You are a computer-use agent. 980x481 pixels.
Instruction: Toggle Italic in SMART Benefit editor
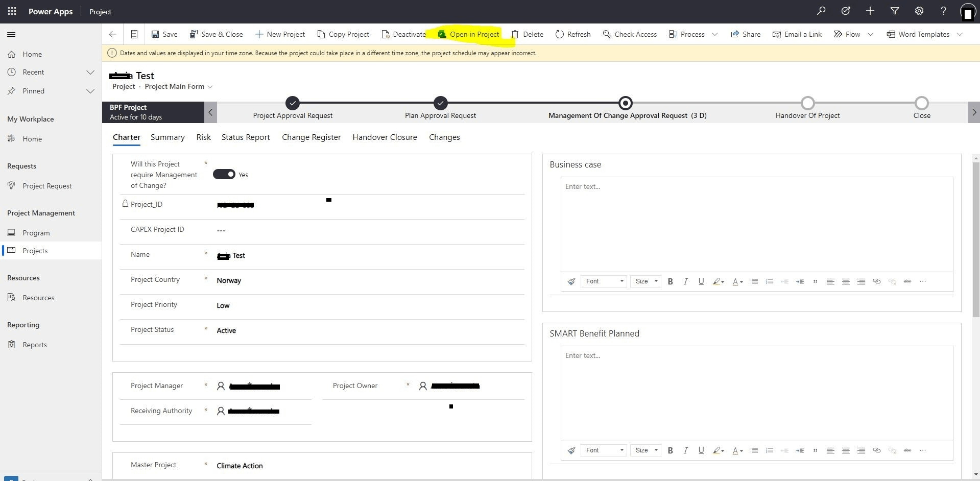(x=686, y=450)
